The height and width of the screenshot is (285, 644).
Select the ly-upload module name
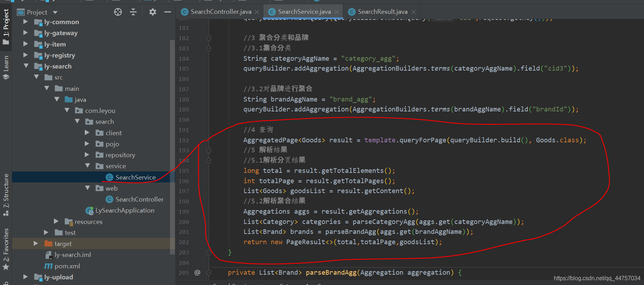59,277
